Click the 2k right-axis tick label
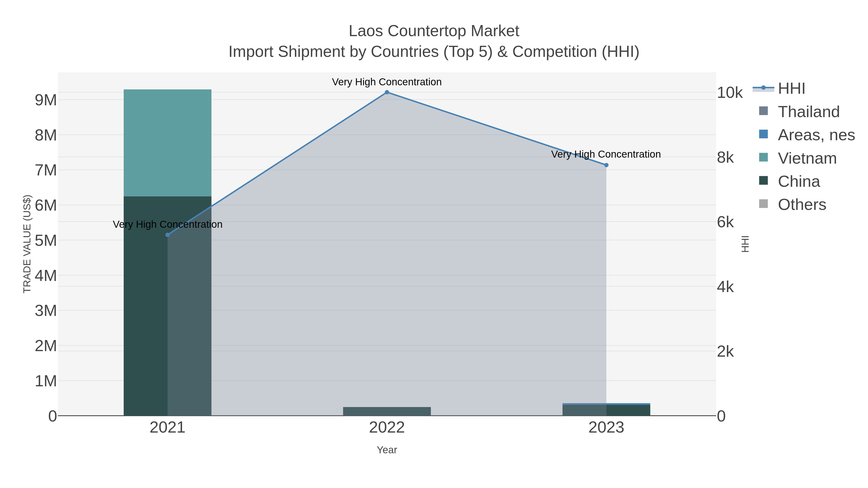Image resolution: width=868 pixels, height=488 pixels. tap(725, 351)
